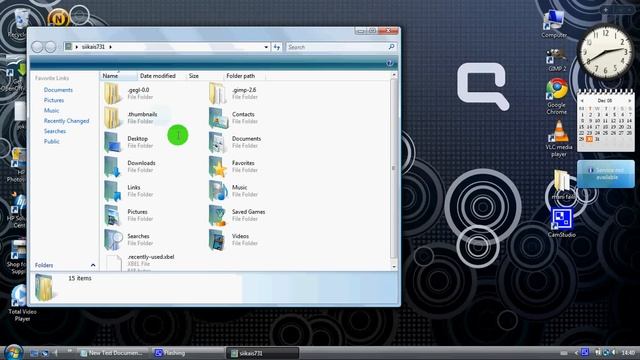Open the .gegl-0.0 folder icon
640x360 pixels.
point(112,93)
